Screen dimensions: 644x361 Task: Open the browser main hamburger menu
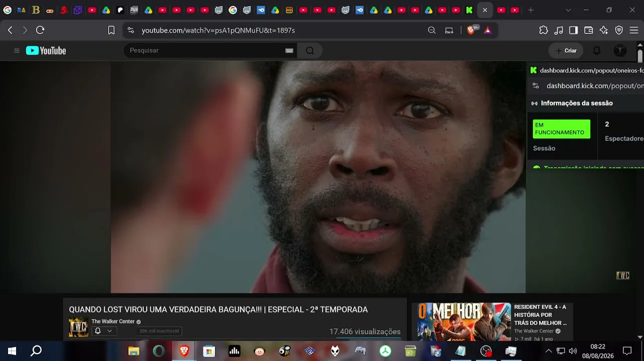(x=633, y=30)
